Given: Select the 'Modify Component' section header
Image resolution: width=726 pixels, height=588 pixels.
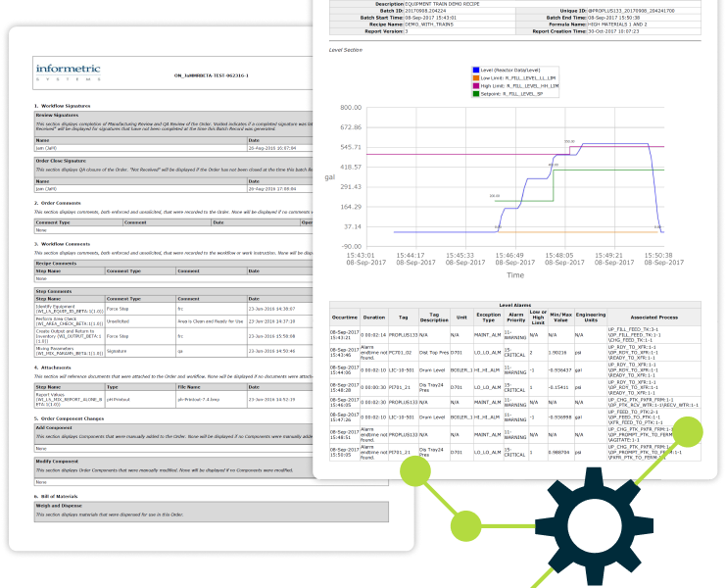Looking at the screenshot, I should click(x=57, y=462).
